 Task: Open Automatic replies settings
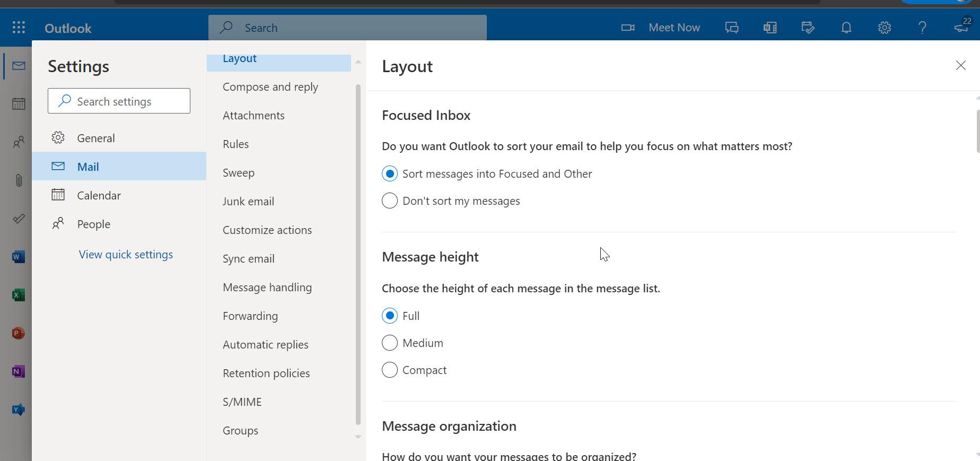279,344
